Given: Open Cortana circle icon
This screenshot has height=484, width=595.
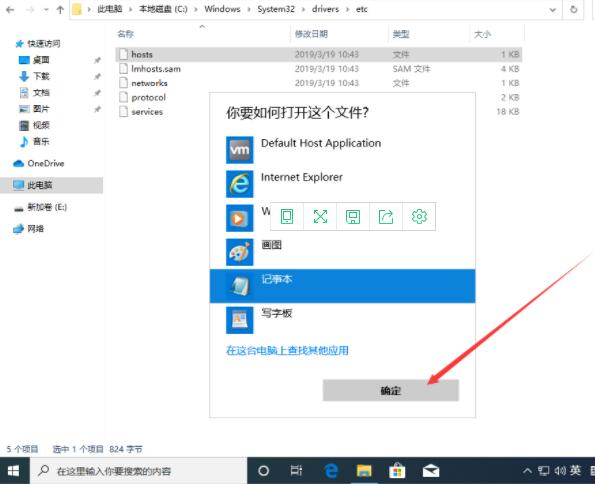Looking at the screenshot, I should pos(263,471).
